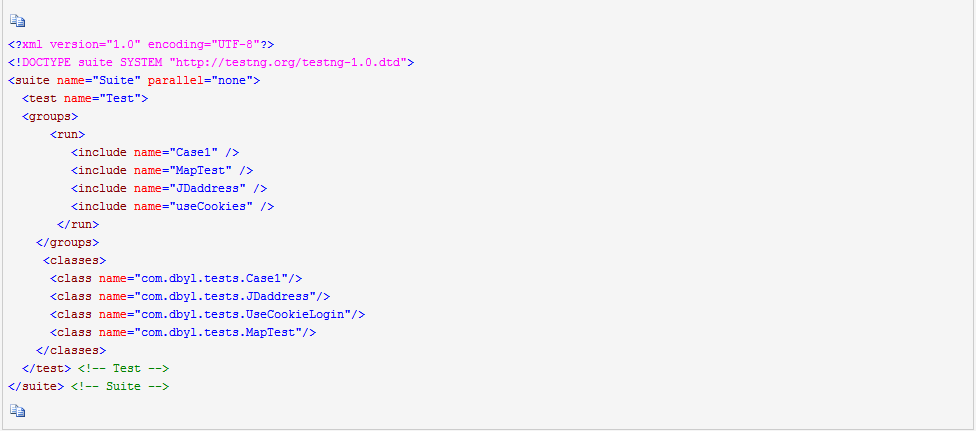The image size is (976, 431).
Task: Click the include name="useCookies" line
Action: point(172,206)
